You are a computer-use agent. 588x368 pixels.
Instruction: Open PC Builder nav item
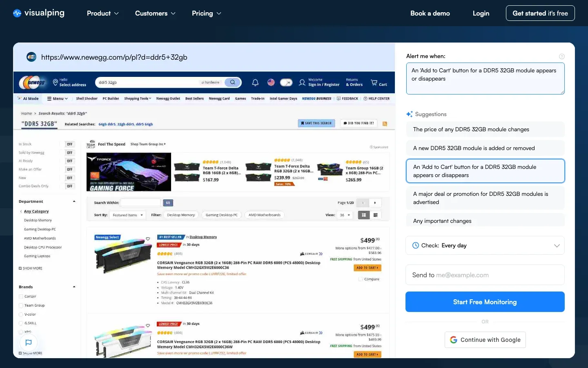[111, 99]
